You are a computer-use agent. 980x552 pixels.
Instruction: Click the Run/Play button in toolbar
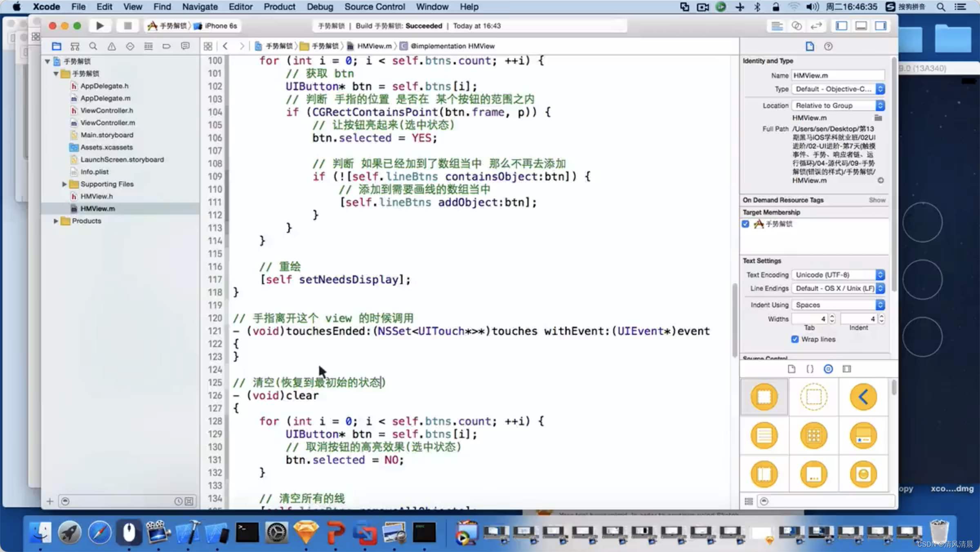pyautogui.click(x=100, y=26)
